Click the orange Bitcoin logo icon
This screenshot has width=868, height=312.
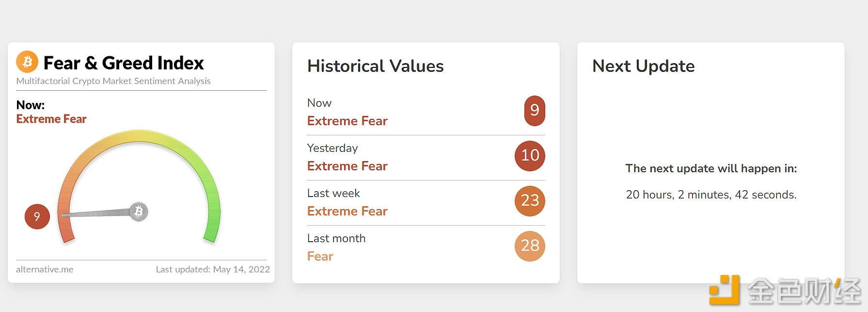[x=27, y=62]
